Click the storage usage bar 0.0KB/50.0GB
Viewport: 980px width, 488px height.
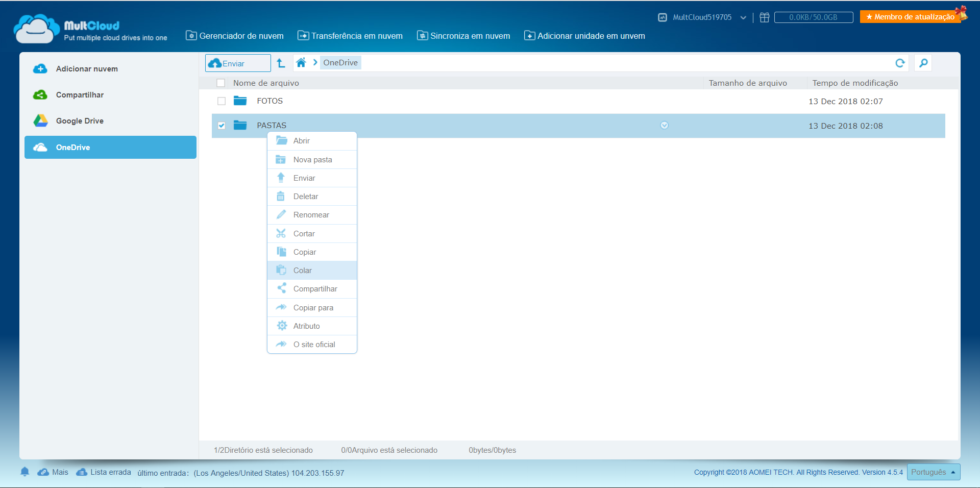coord(813,17)
